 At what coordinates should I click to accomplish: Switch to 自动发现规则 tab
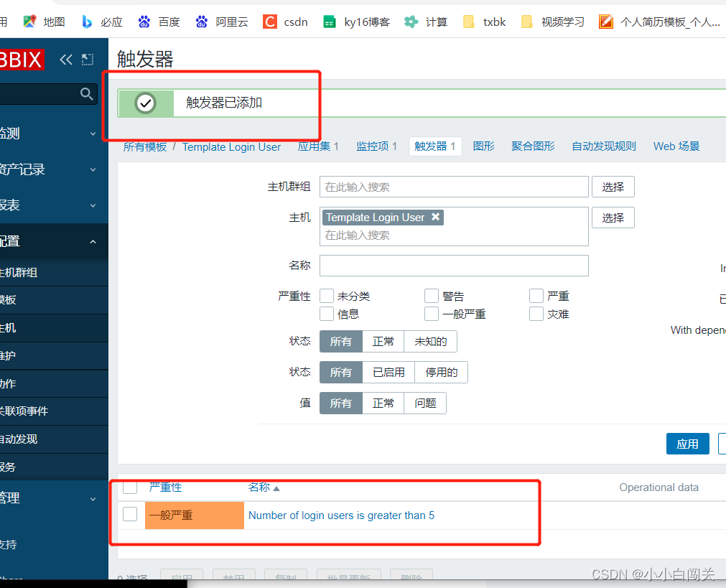[604, 146]
